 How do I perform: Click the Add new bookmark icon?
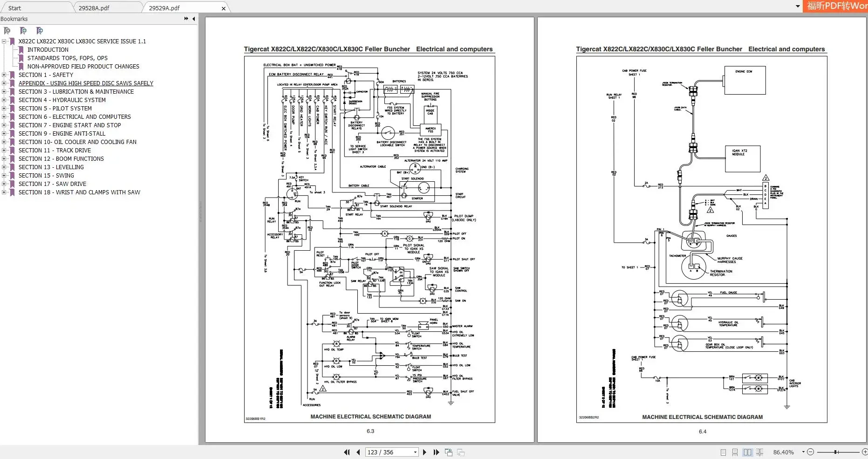click(x=23, y=31)
